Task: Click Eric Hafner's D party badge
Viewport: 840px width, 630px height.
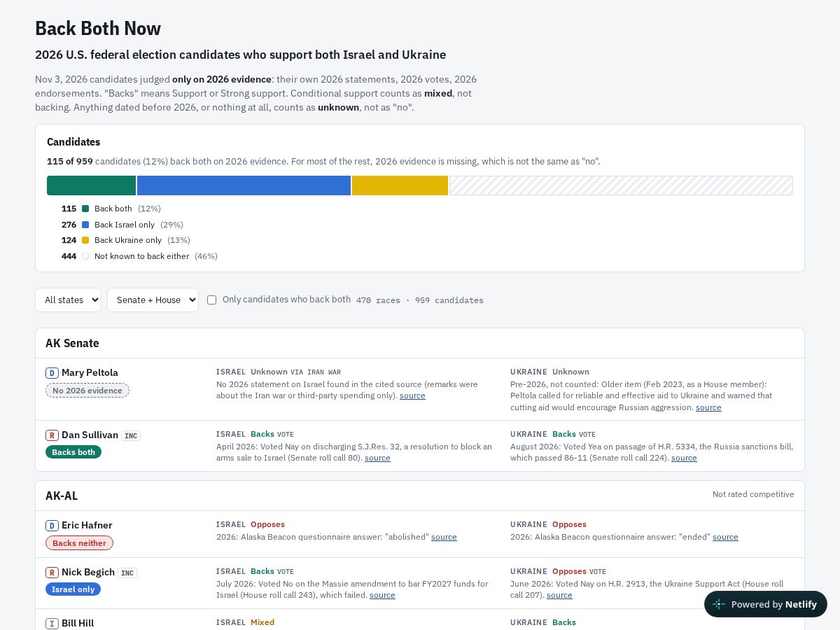Action: coord(52,526)
